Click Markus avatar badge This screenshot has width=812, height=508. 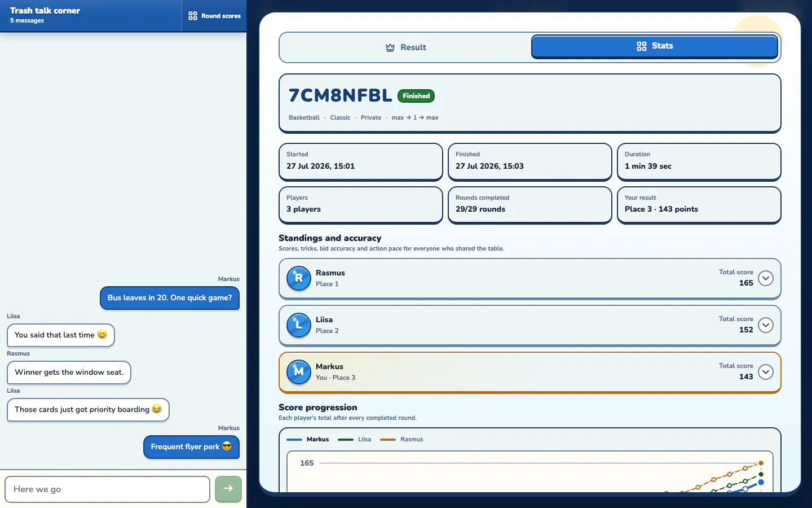point(299,372)
